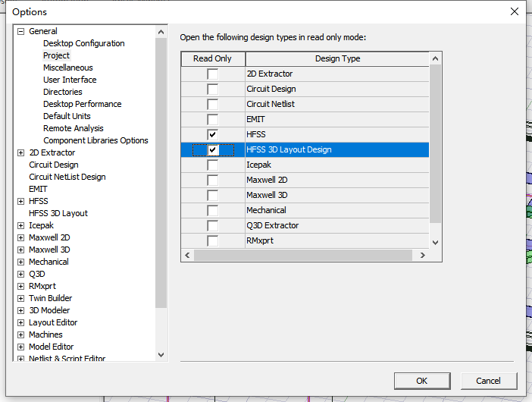Select Circuit Design in options tree

pyautogui.click(x=54, y=165)
